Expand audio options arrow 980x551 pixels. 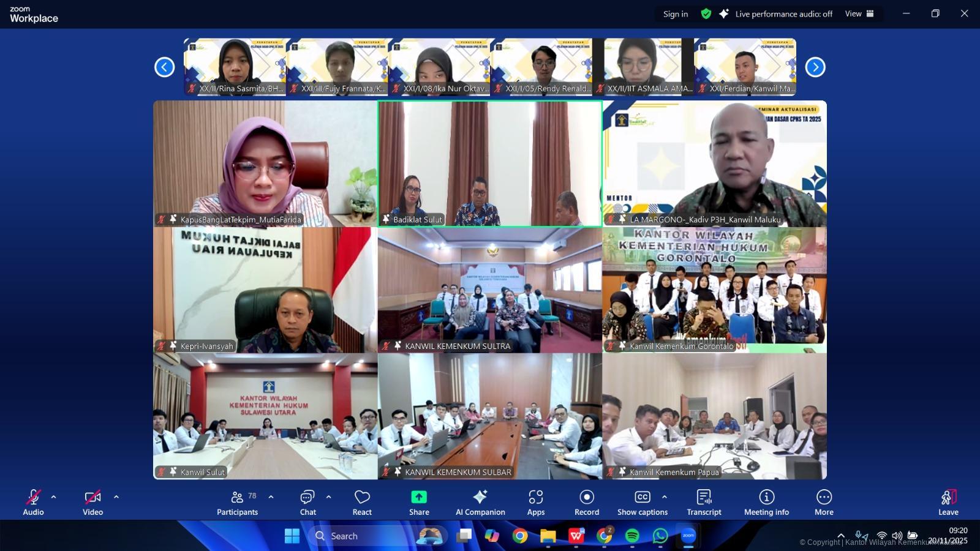[54, 497]
